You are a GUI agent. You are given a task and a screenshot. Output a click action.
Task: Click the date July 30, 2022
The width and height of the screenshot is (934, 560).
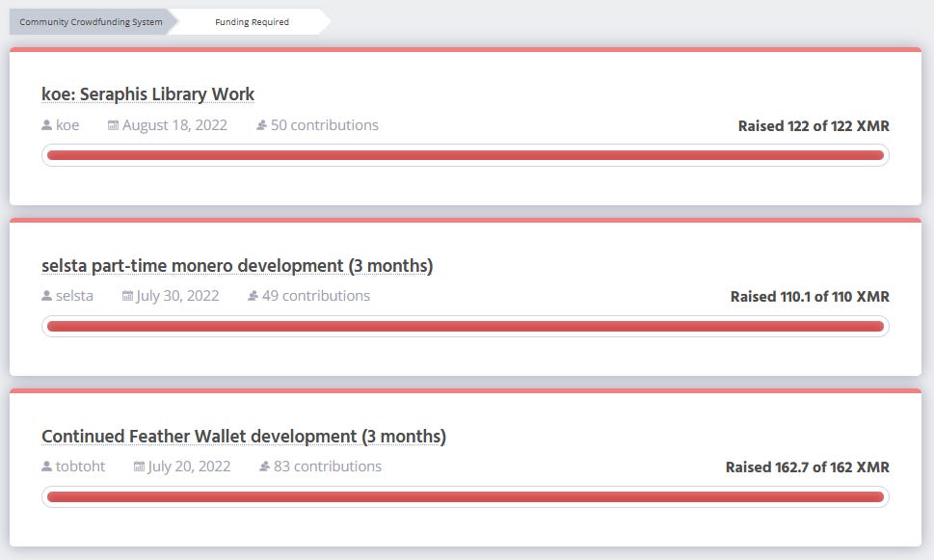pos(178,296)
